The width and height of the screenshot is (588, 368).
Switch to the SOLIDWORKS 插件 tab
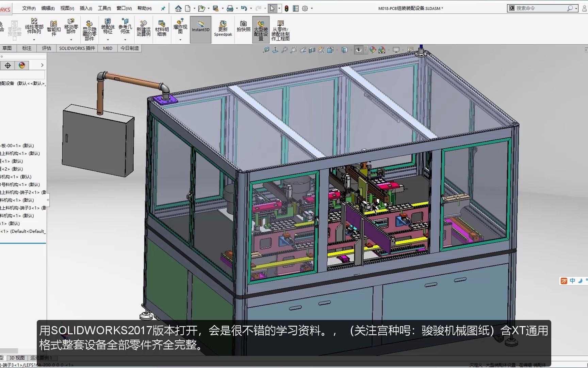[77, 48]
